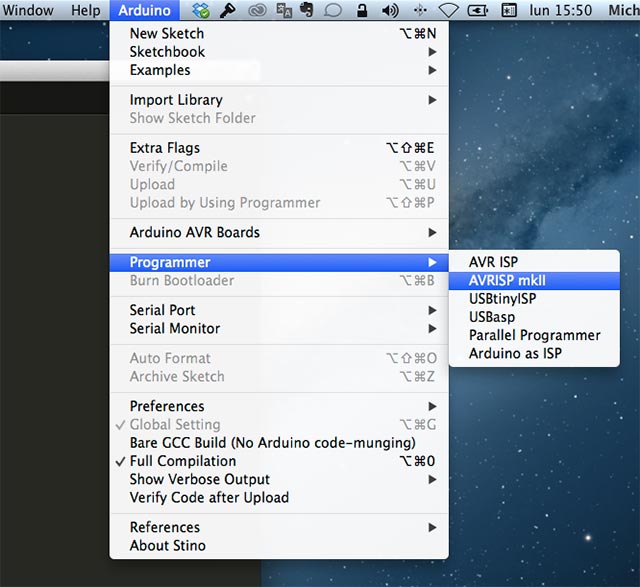The image size is (640, 587).
Task: Choose USBtinyISP from programmer list
Action: [x=503, y=299]
